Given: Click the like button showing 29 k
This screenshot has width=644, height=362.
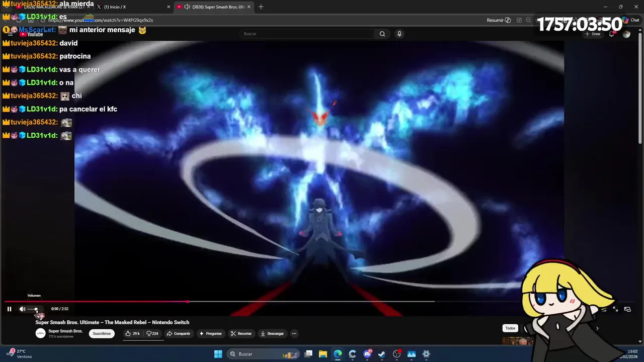Looking at the screenshot, I should coord(133,333).
